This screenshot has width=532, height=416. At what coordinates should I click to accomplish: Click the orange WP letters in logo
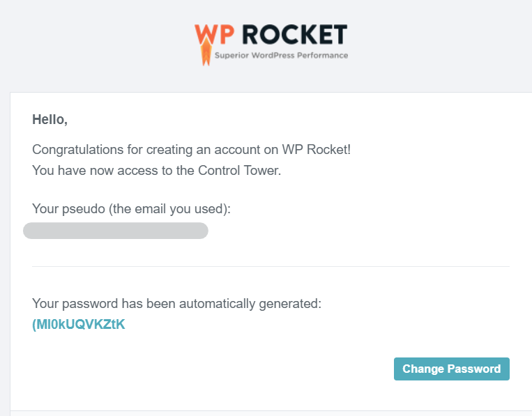coord(214,34)
